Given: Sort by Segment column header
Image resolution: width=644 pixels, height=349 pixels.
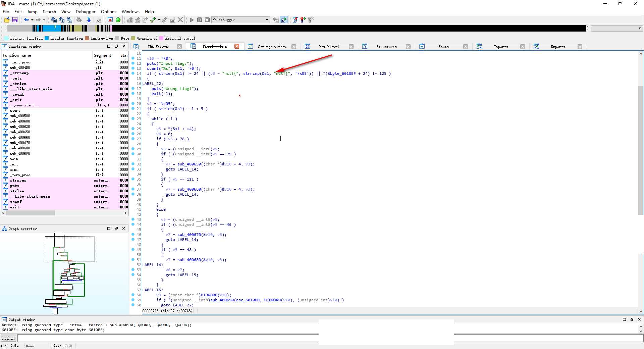Looking at the screenshot, I should click(105, 55).
